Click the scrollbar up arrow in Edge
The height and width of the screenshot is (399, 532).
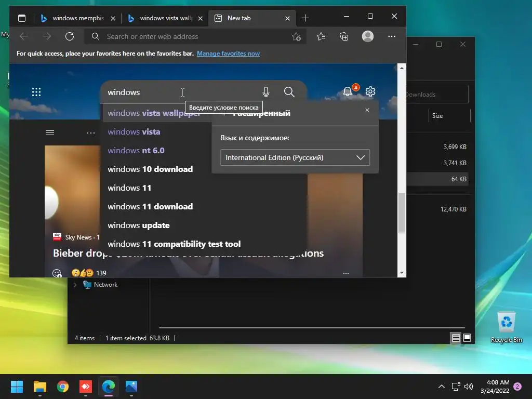pyautogui.click(x=402, y=68)
